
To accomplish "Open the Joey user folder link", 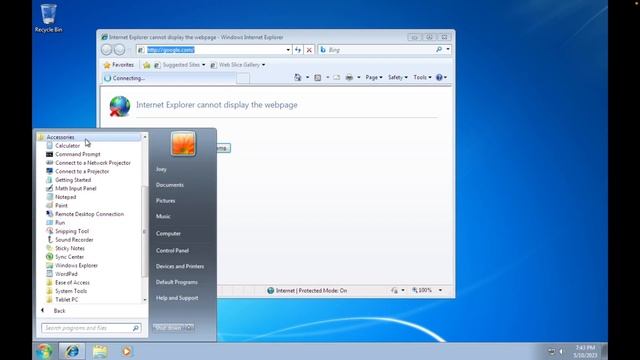I will [161, 169].
